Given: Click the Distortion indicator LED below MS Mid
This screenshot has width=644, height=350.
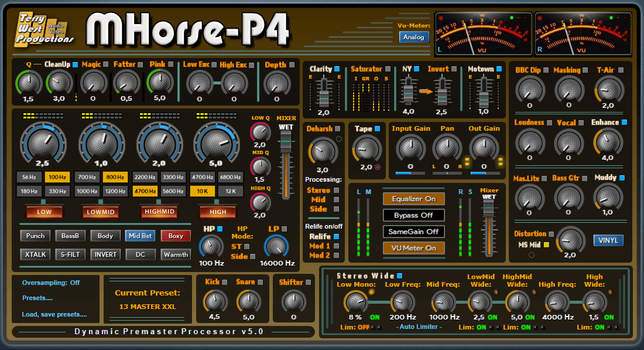Looking at the screenshot, I should point(532,255).
